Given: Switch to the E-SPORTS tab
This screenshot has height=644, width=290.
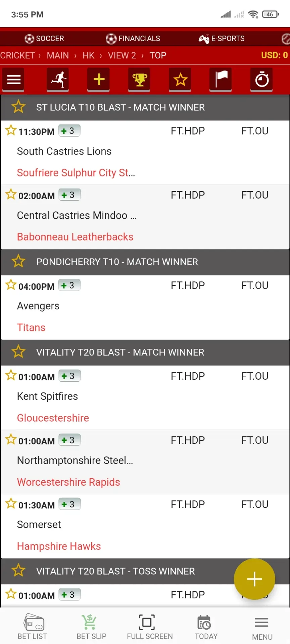Looking at the screenshot, I should [x=222, y=38].
